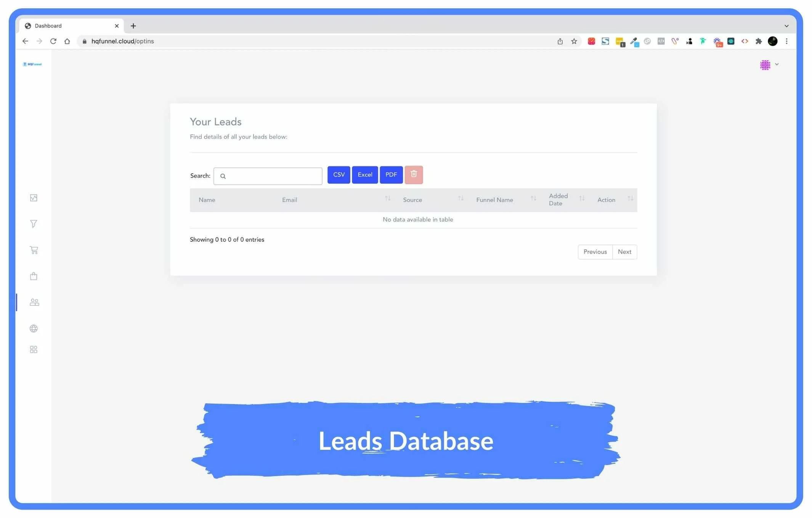Select the leads people sidebar icon
812x518 pixels.
pos(34,302)
